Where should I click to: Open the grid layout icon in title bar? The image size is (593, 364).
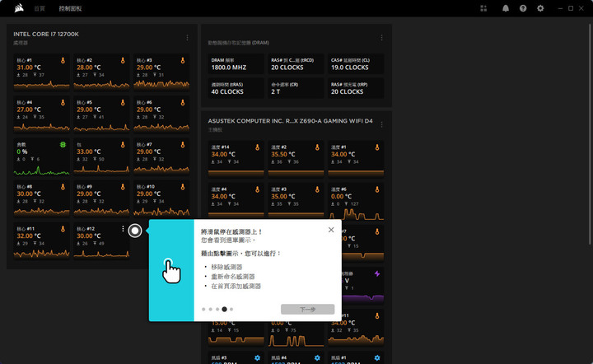click(x=483, y=8)
